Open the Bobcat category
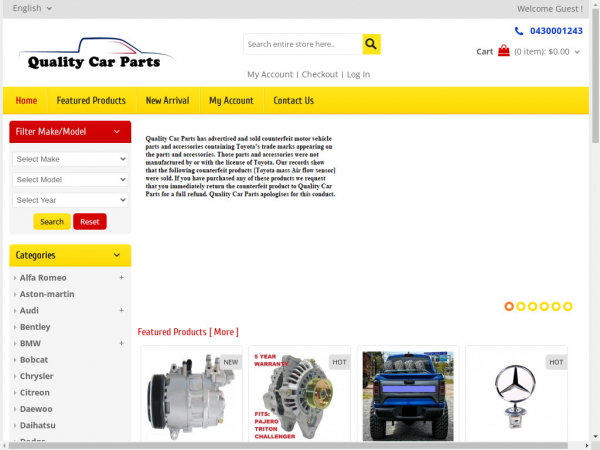 coord(34,360)
